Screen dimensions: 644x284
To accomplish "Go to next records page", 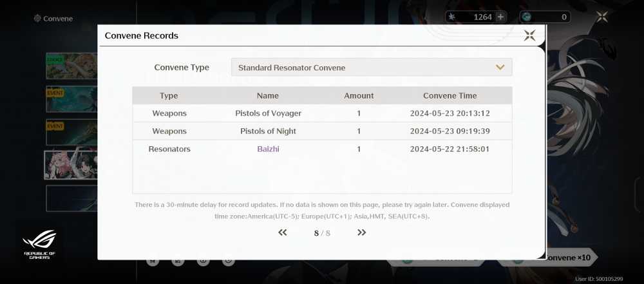I will coord(361,232).
